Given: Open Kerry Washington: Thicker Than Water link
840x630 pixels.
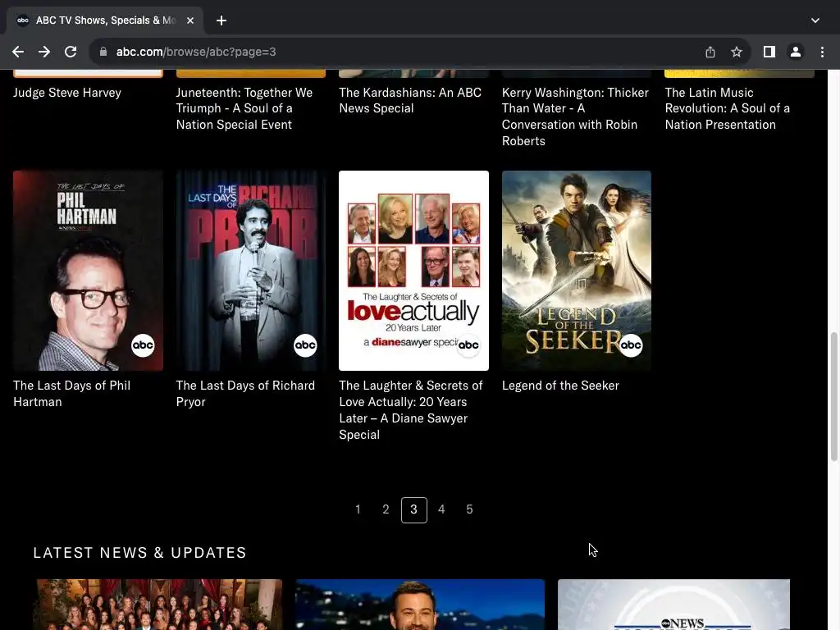Looking at the screenshot, I should click(575, 116).
